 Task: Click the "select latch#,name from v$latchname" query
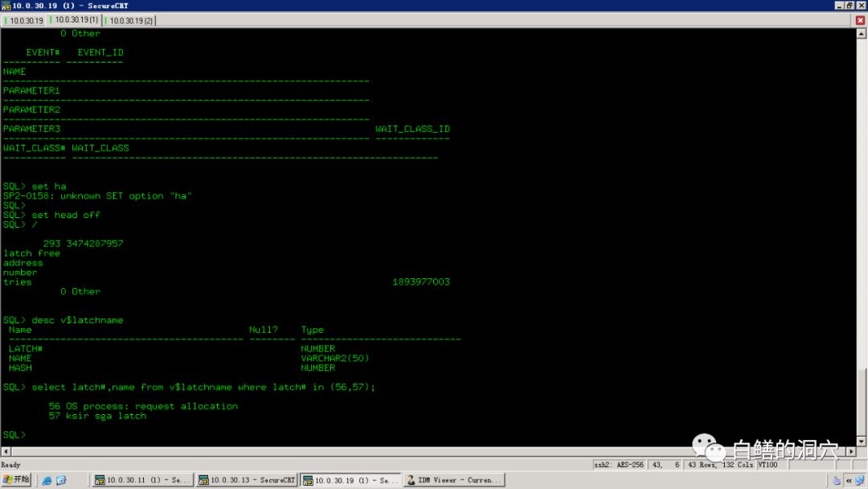[x=203, y=387]
